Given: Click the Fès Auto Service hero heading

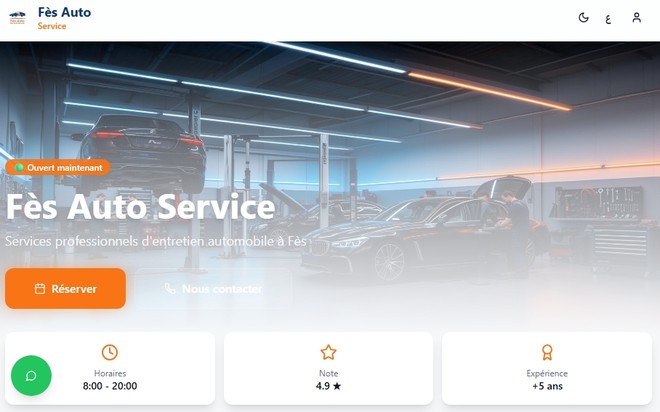Looking at the screenshot, I should [141, 207].
